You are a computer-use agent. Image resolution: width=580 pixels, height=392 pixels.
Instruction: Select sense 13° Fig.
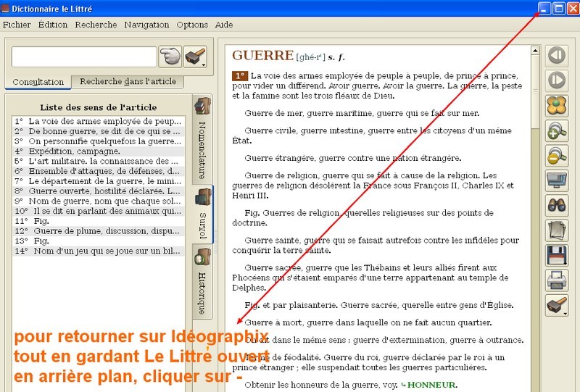tap(99, 241)
